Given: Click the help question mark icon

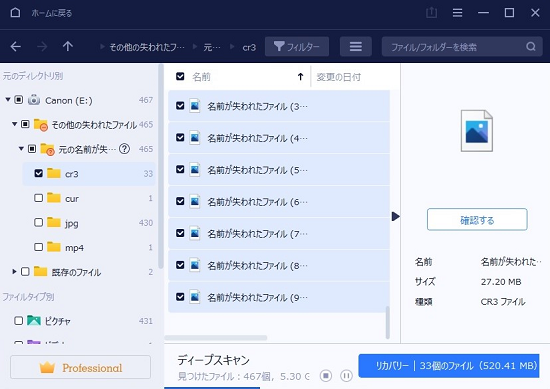Looking at the screenshot, I should coord(124,149).
